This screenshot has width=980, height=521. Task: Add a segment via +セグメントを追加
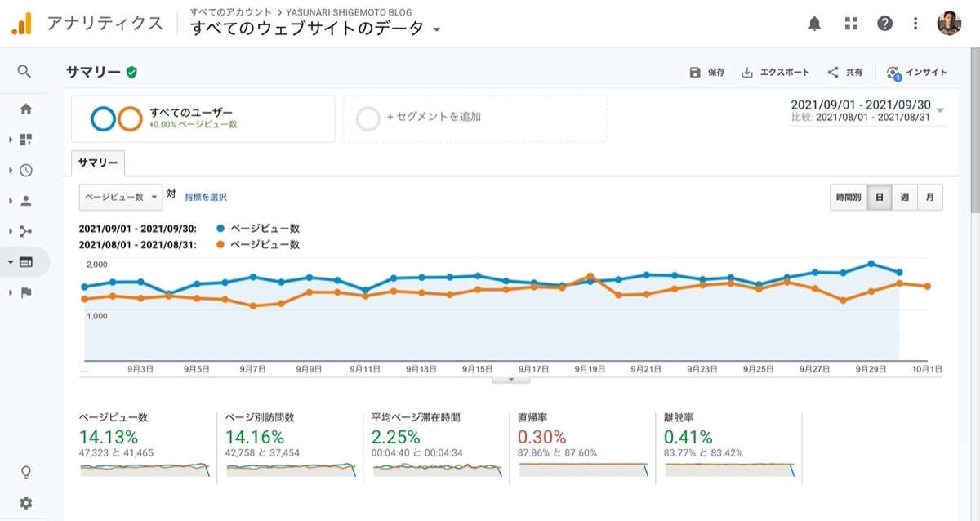click(x=474, y=118)
